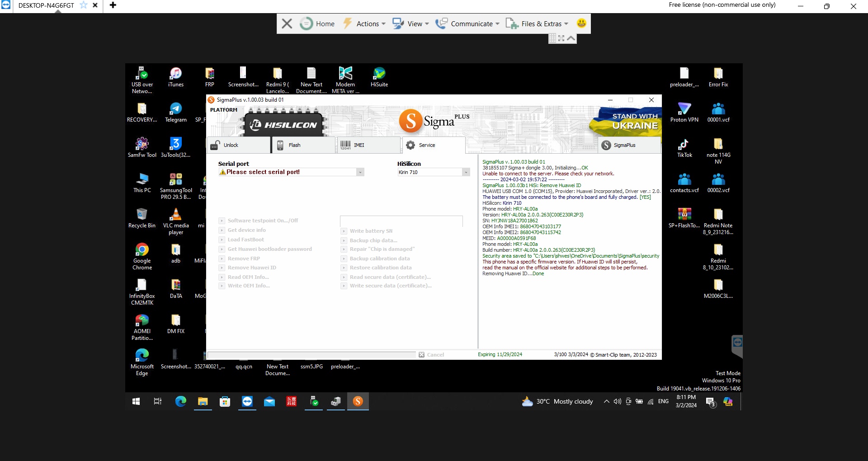Click the smiley feedback icon
Screen dimensions: 868x461
coord(581,23)
